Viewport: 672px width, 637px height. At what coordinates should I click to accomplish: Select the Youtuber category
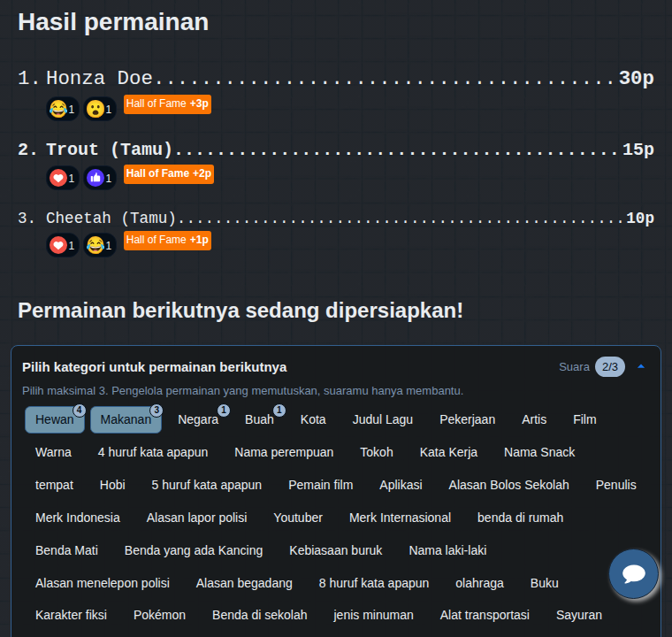tap(298, 518)
